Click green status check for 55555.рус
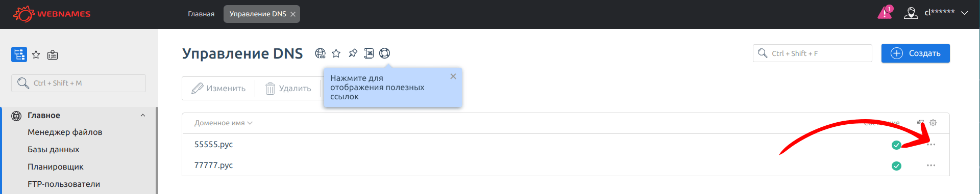This screenshot has width=980, height=194. [896, 145]
